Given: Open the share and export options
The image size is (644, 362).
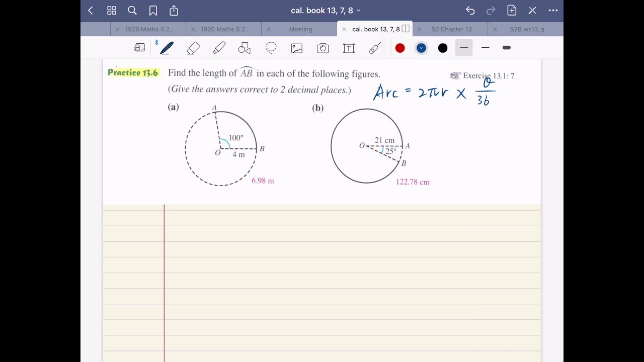Looking at the screenshot, I should pos(174,10).
